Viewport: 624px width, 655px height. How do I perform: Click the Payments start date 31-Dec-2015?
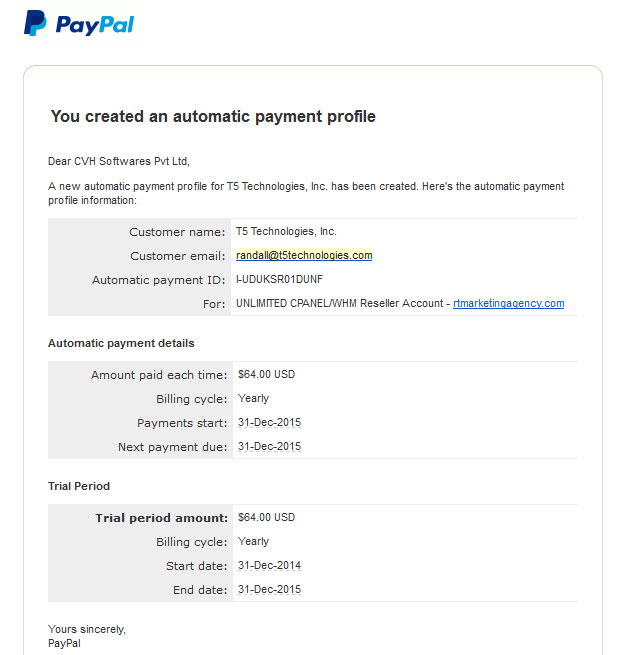click(269, 422)
